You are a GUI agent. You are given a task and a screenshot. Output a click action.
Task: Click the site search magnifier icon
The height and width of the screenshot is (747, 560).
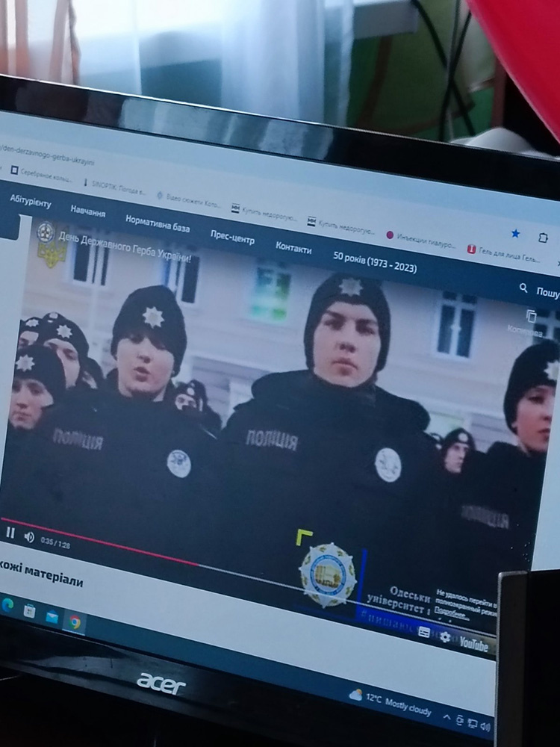(x=523, y=288)
